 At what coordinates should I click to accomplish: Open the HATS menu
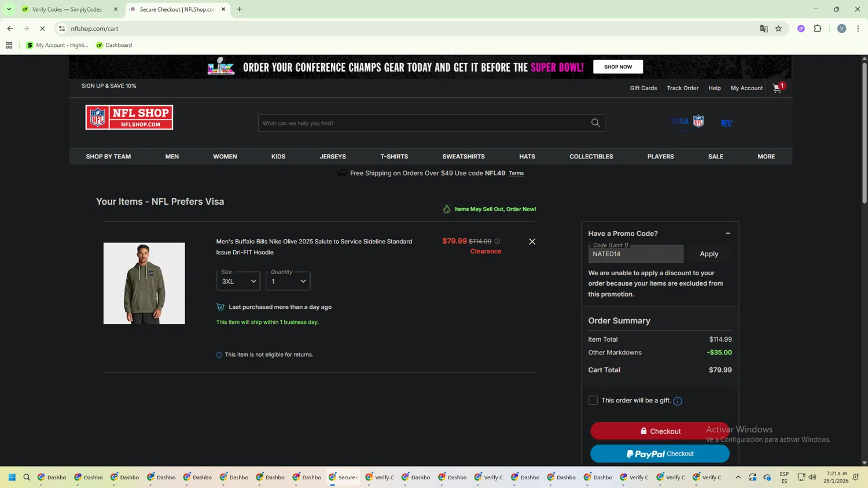(x=527, y=156)
